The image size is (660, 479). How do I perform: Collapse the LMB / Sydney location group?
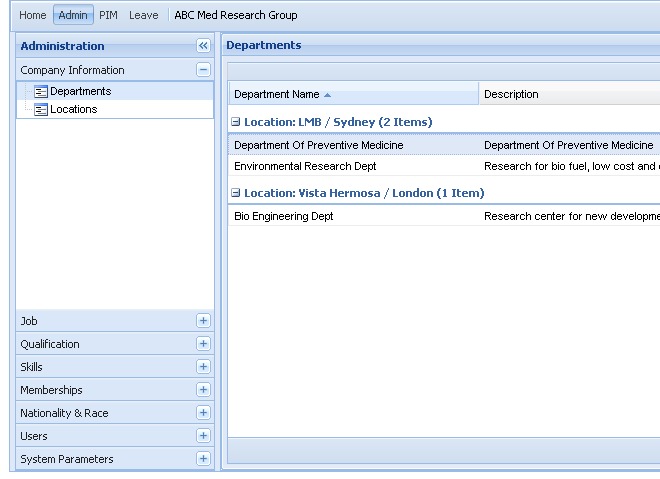236,122
